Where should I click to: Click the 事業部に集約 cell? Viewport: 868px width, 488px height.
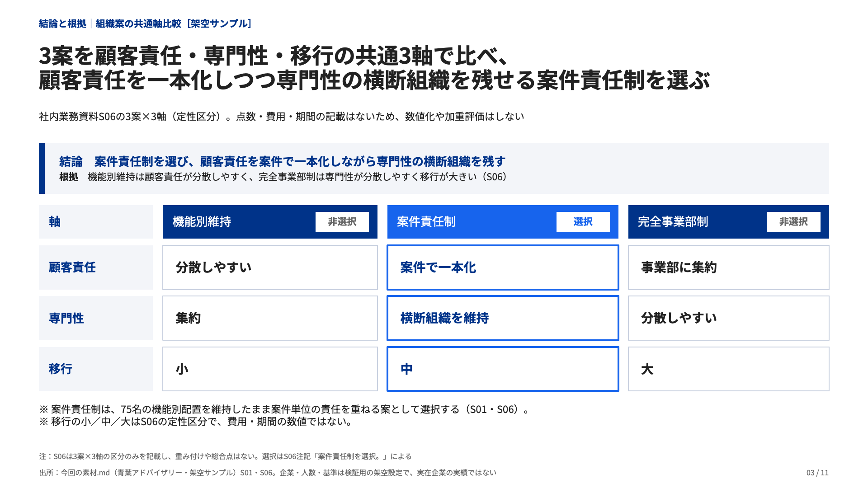click(728, 267)
